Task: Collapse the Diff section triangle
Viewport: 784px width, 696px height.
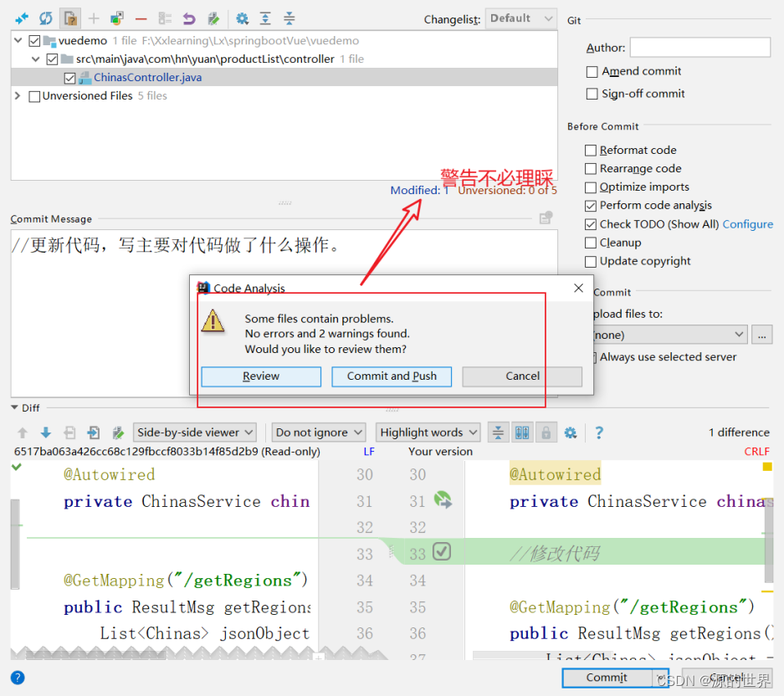Action: pyautogui.click(x=14, y=407)
